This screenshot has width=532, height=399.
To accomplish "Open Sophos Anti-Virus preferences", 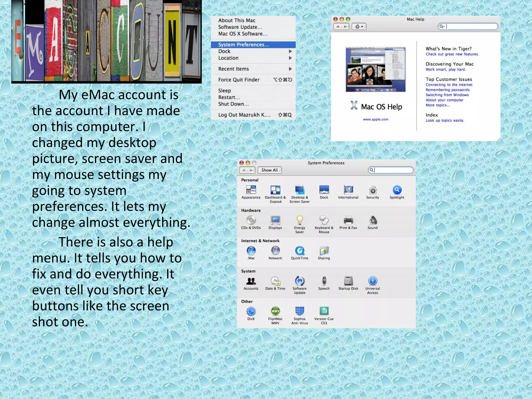I will click(x=300, y=316).
